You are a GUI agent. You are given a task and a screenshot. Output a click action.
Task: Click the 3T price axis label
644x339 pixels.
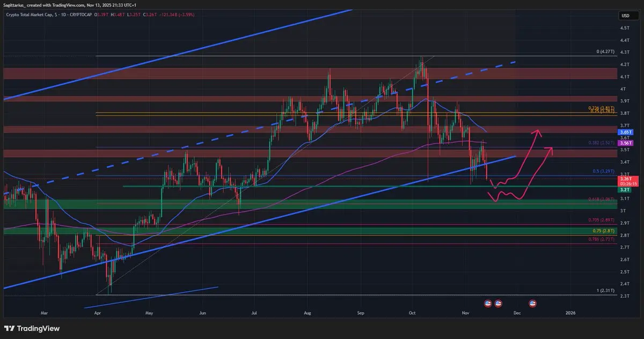624,211
